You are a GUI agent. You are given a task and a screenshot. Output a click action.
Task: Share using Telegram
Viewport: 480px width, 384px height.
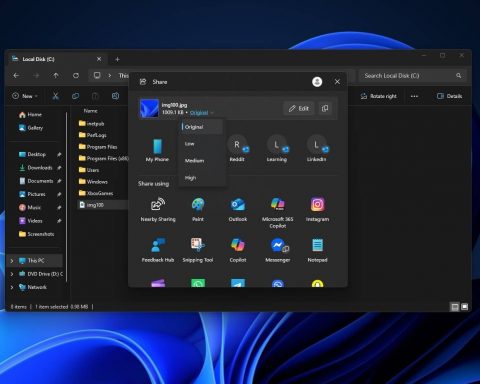[238, 283]
